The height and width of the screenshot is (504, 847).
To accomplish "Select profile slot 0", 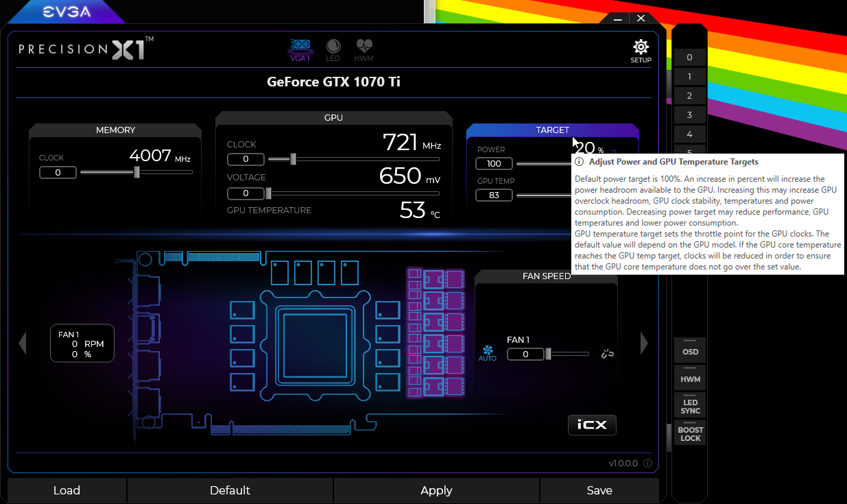I will (x=689, y=58).
